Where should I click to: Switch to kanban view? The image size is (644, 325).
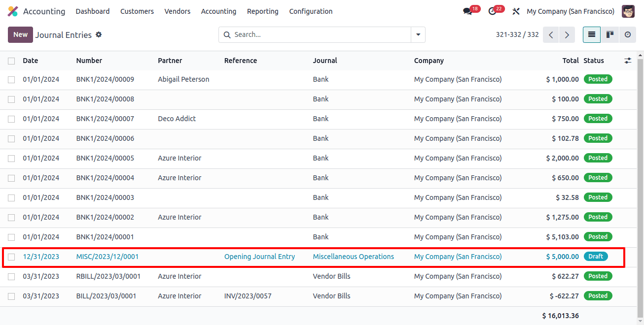pyautogui.click(x=610, y=34)
